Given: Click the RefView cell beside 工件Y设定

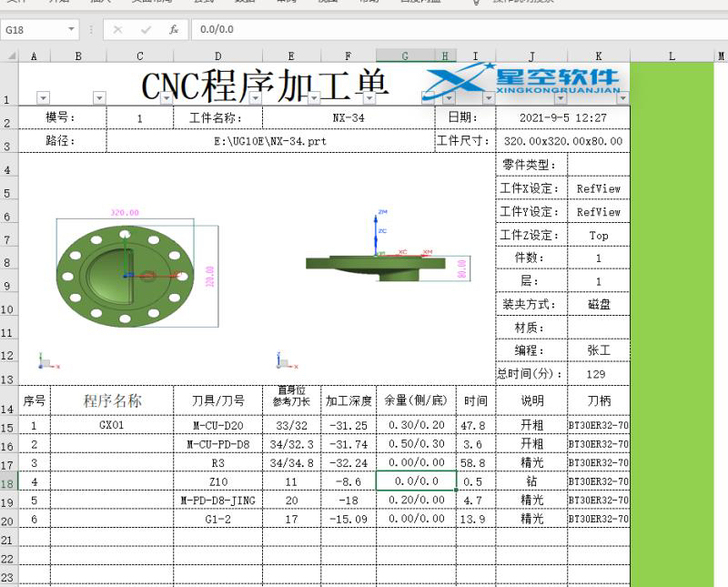Looking at the screenshot, I should click(598, 212).
